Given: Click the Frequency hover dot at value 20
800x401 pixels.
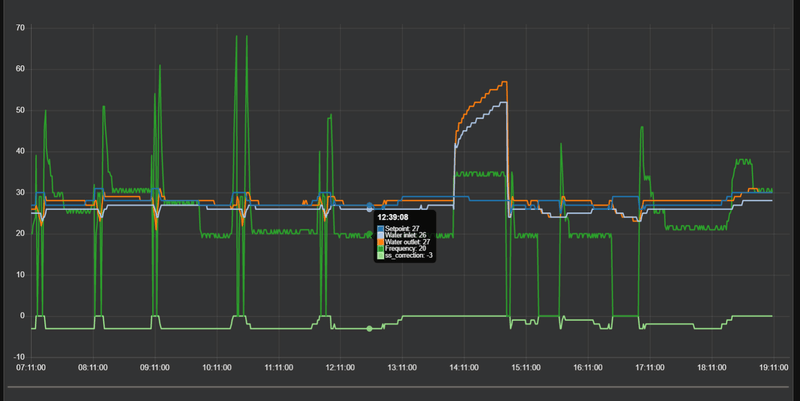Looking at the screenshot, I should pyautogui.click(x=370, y=234).
